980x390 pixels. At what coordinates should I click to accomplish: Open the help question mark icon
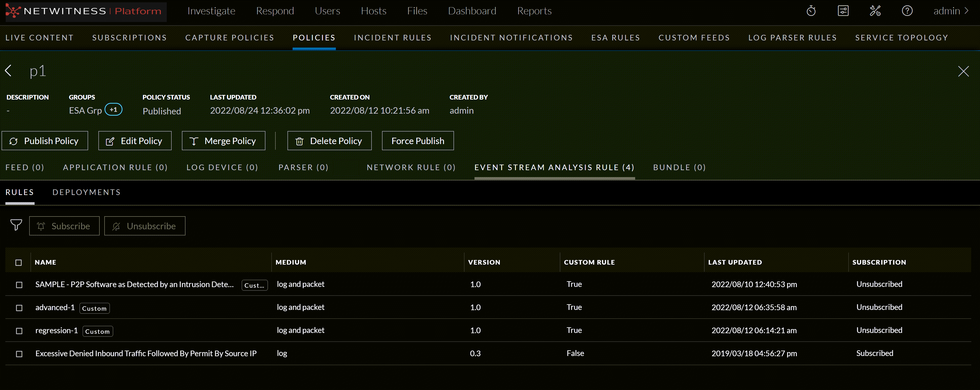pos(907,11)
